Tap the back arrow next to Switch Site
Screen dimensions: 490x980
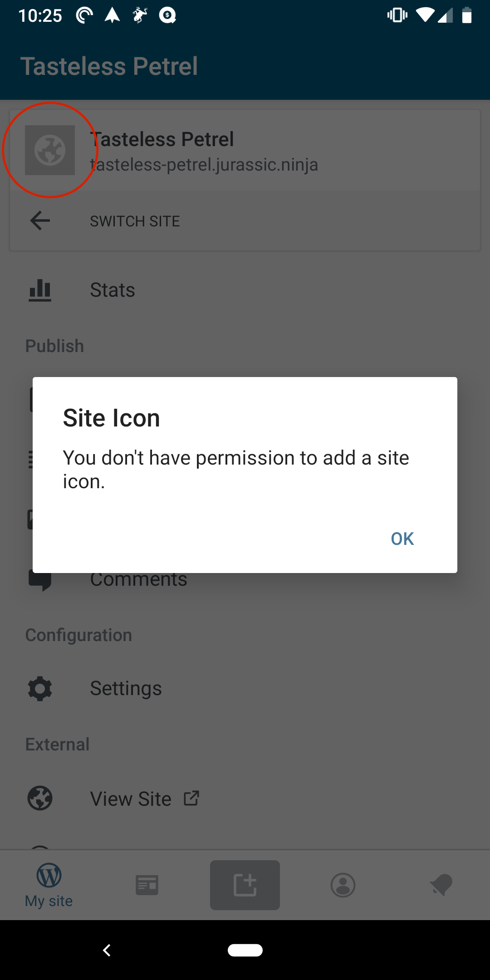[x=39, y=221]
